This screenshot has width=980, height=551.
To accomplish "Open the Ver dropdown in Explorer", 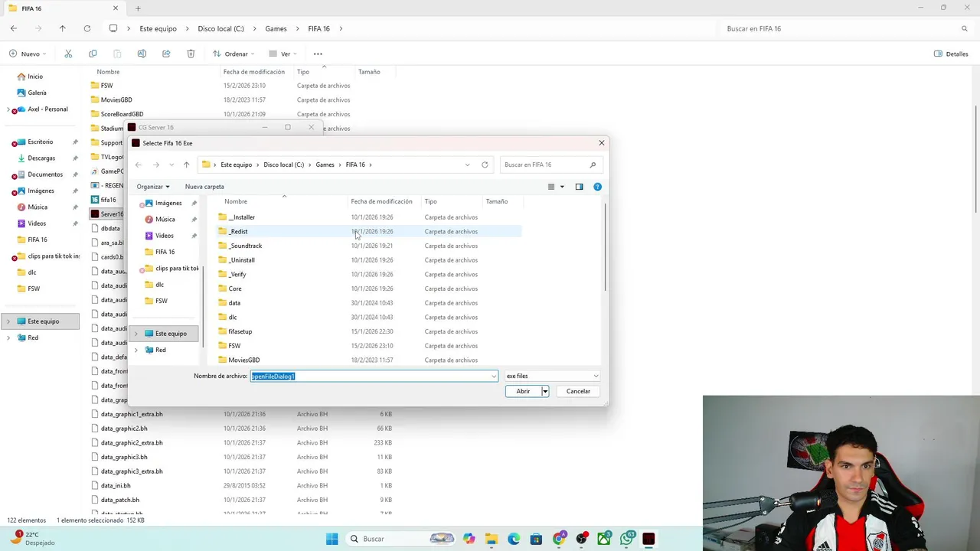I will pyautogui.click(x=283, y=54).
